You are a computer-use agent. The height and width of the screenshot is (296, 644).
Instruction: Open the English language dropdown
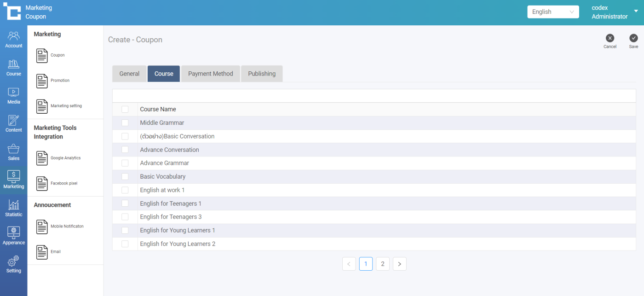pos(553,12)
